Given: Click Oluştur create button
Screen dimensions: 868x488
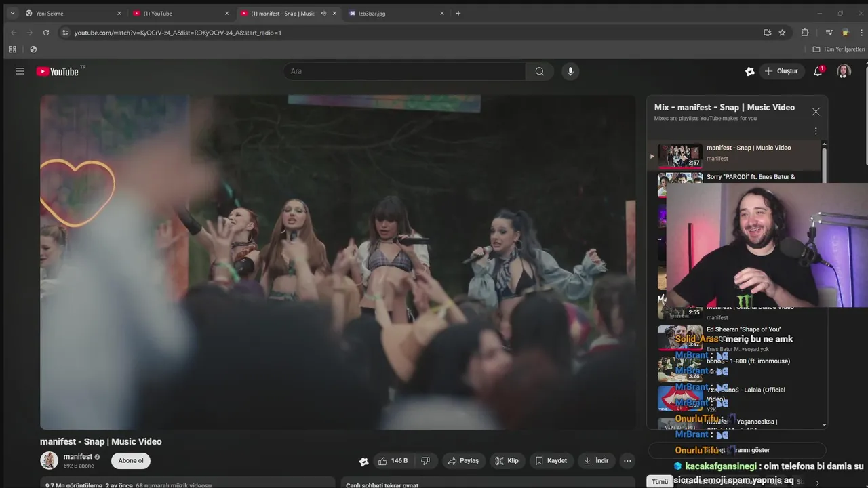Looking at the screenshot, I should click(x=781, y=71).
